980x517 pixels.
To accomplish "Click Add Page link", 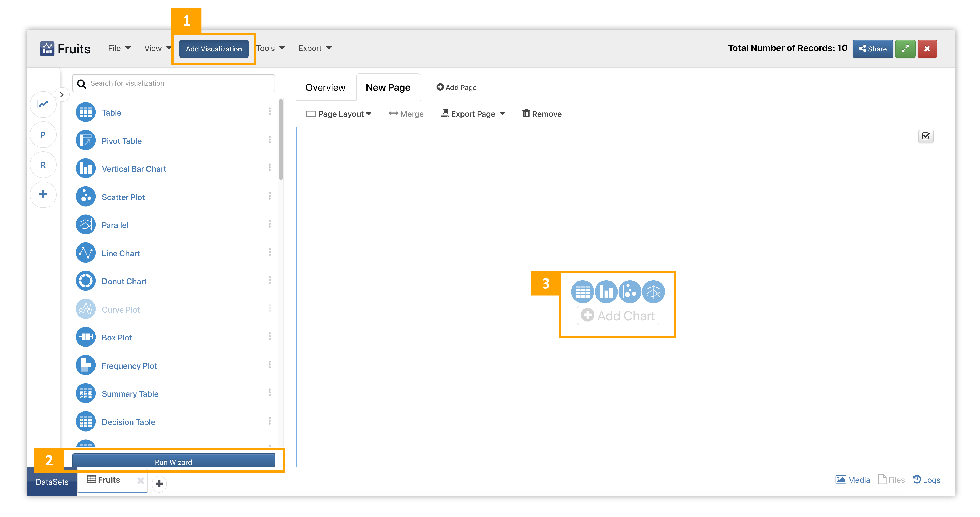I will (456, 87).
